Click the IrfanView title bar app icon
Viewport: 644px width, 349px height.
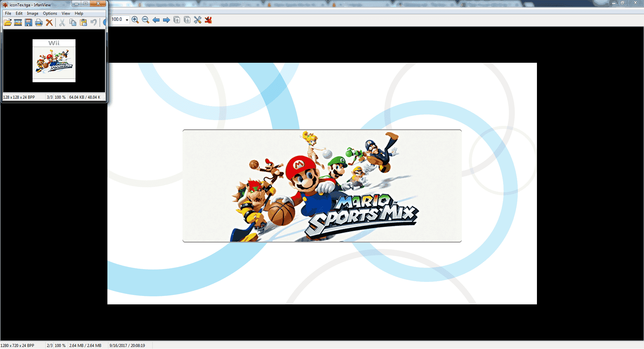point(5,5)
